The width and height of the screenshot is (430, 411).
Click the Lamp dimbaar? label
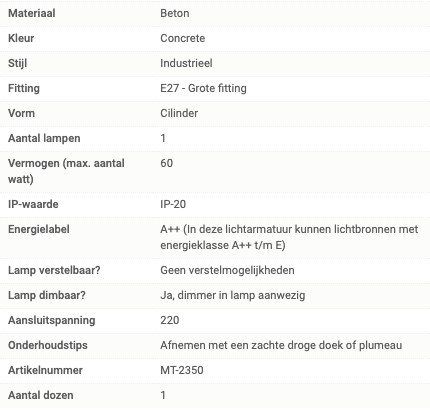click(x=47, y=295)
